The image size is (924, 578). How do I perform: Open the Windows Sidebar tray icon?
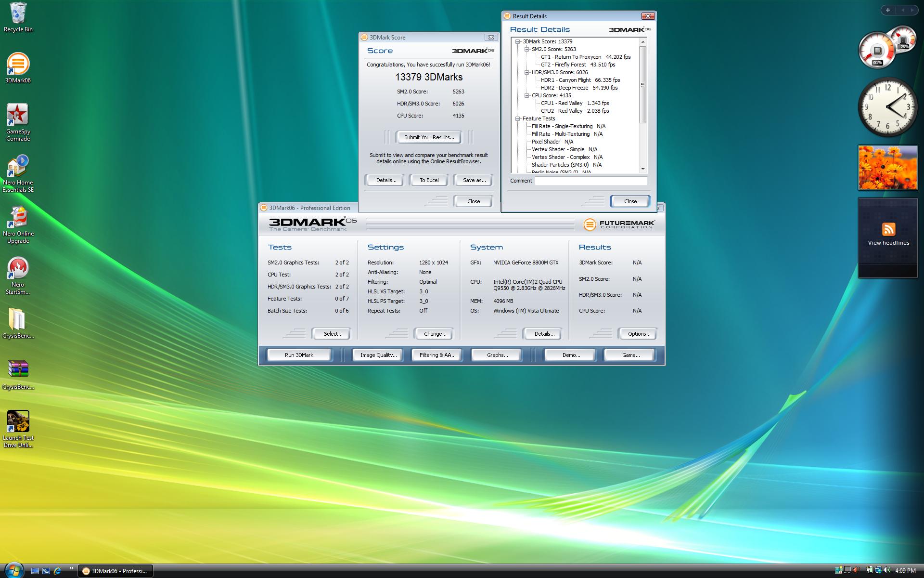point(838,570)
